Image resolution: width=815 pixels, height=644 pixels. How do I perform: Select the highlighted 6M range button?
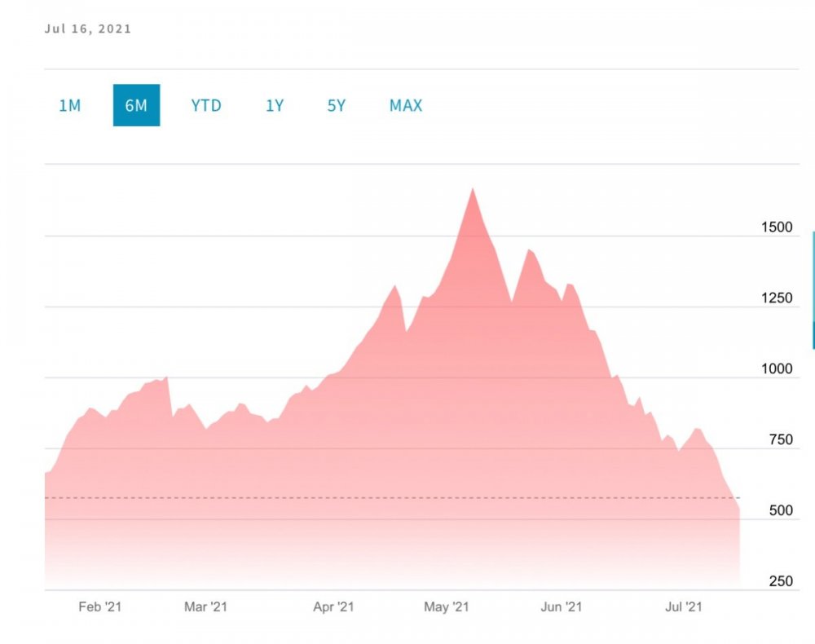pyautogui.click(x=136, y=106)
